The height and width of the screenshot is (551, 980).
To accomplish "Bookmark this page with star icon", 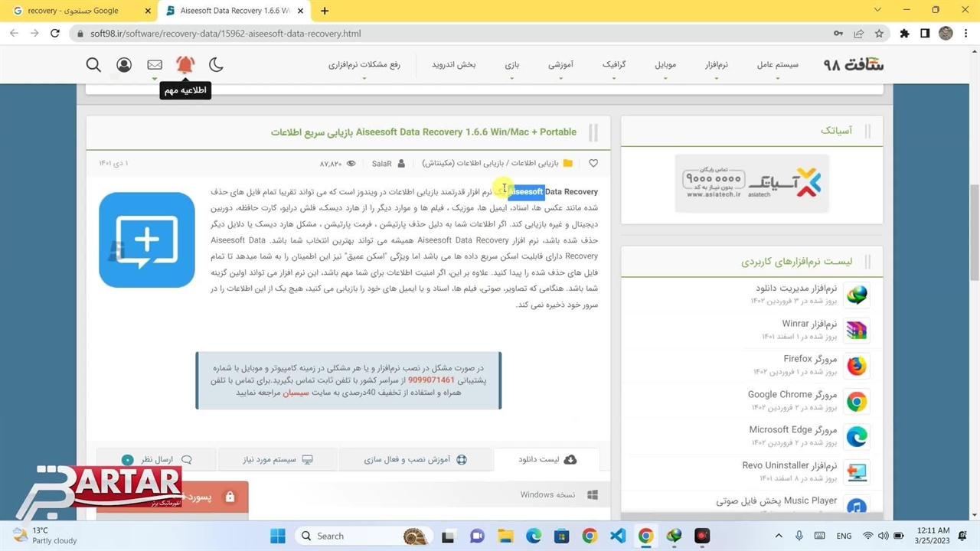I will [880, 34].
